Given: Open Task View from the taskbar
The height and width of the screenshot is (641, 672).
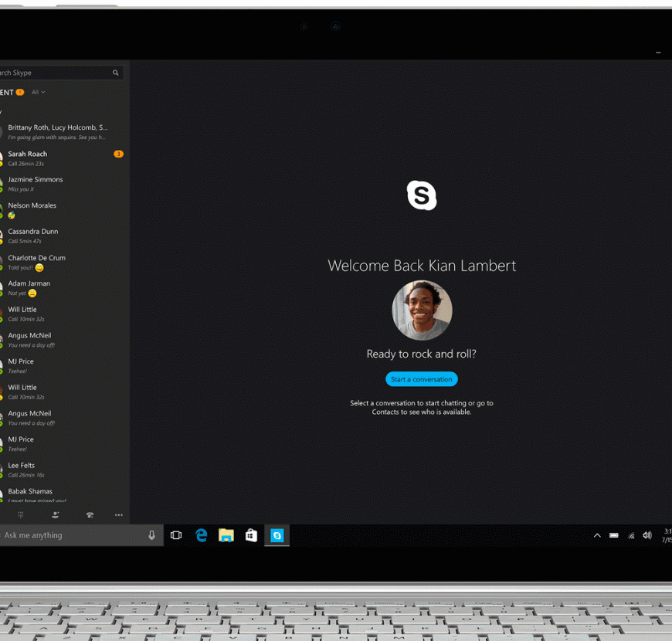Looking at the screenshot, I should click(176, 535).
